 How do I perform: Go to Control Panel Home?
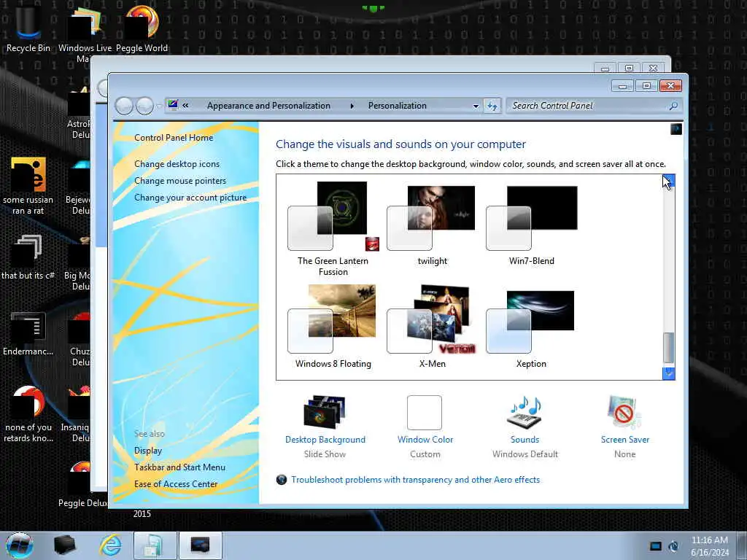tap(174, 138)
